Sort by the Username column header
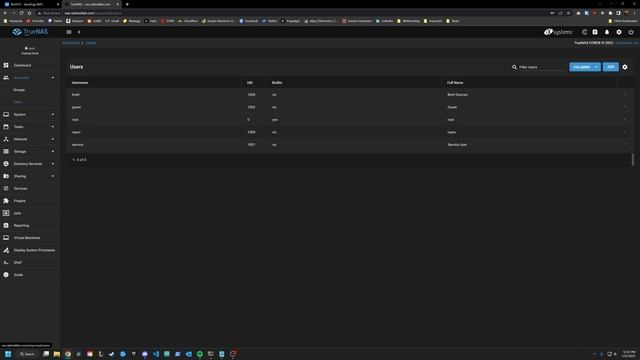640x360 pixels. pyautogui.click(x=80, y=82)
